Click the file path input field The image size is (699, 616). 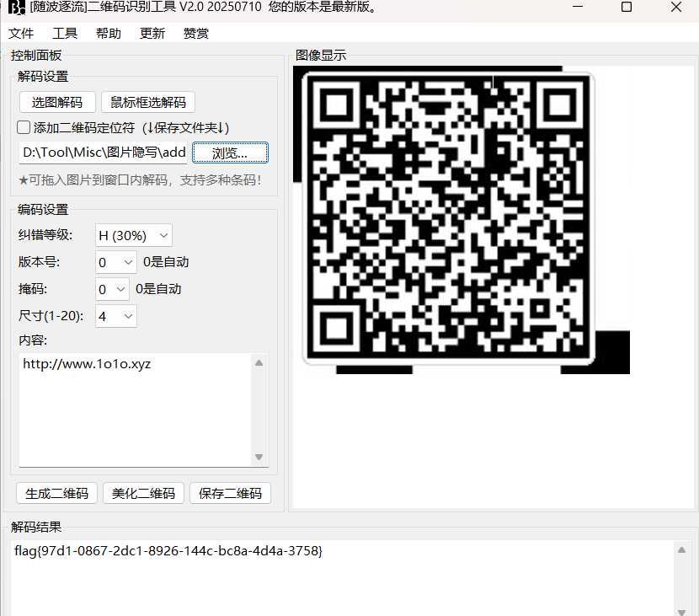pos(103,153)
